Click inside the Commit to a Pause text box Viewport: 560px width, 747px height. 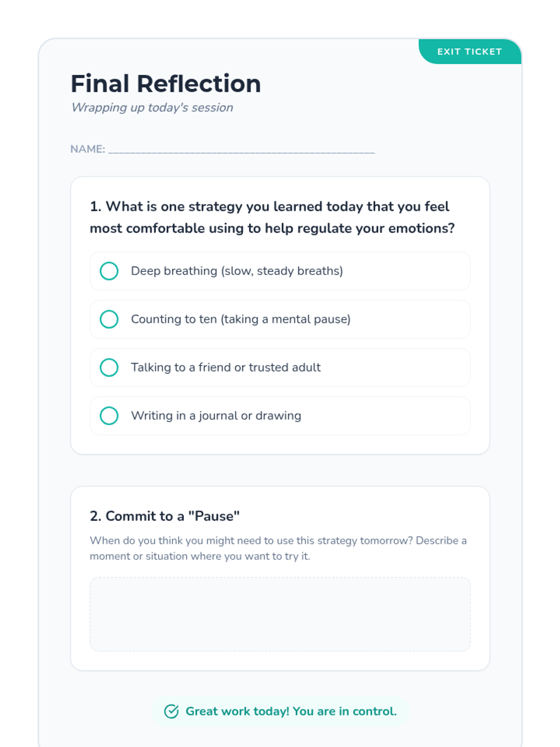pos(280,614)
